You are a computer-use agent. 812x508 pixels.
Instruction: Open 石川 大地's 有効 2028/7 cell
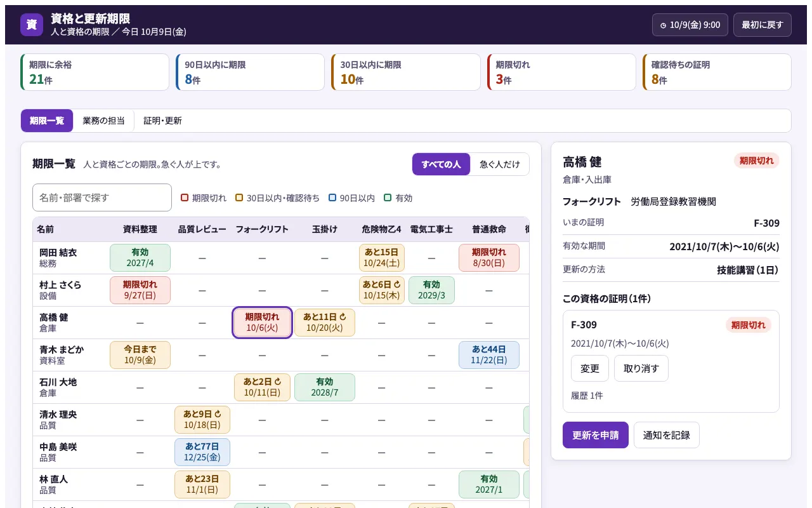tap(325, 387)
